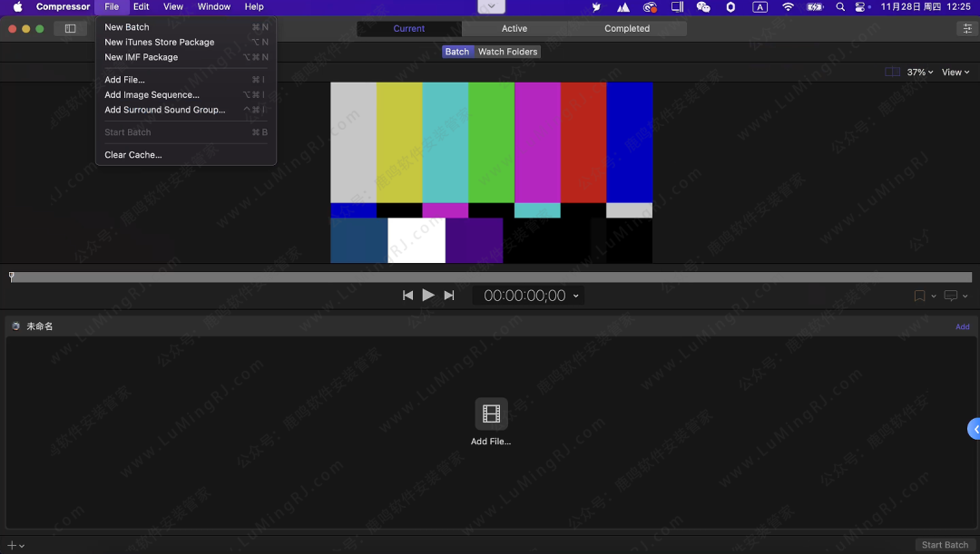Image resolution: width=980 pixels, height=554 pixels.
Task: Toggle the preview aspect comparison icon
Action: 892,73
